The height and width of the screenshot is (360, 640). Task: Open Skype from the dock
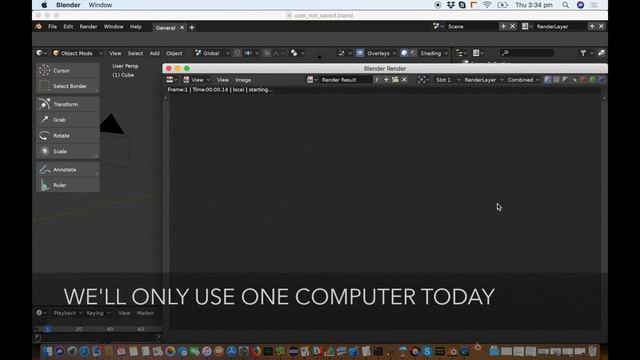(427, 351)
